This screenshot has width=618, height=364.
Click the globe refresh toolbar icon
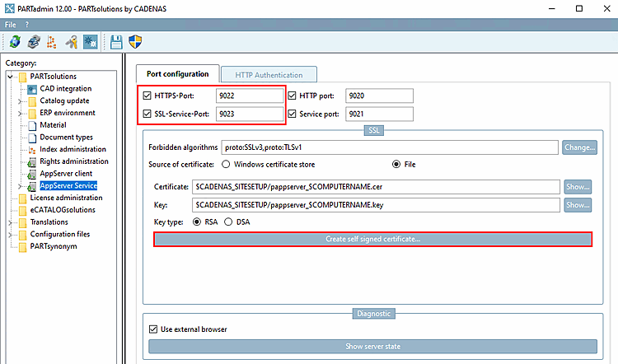coord(16,41)
